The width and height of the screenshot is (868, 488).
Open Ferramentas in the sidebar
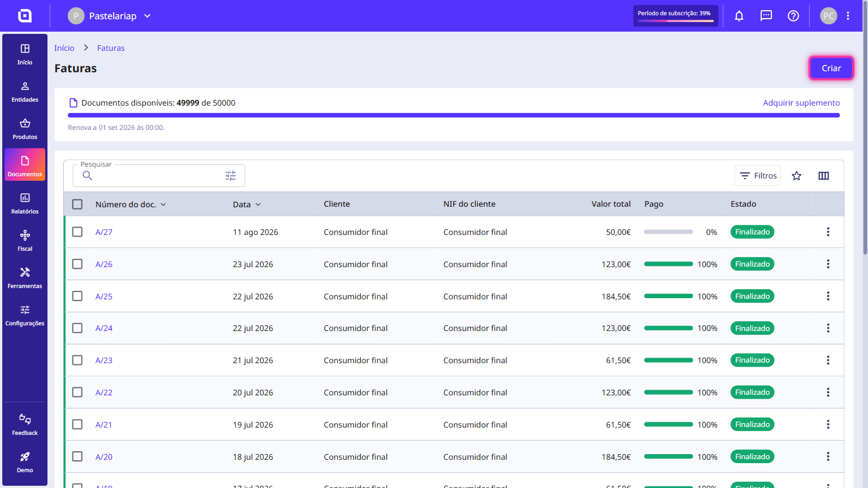click(x=25, y=278)
